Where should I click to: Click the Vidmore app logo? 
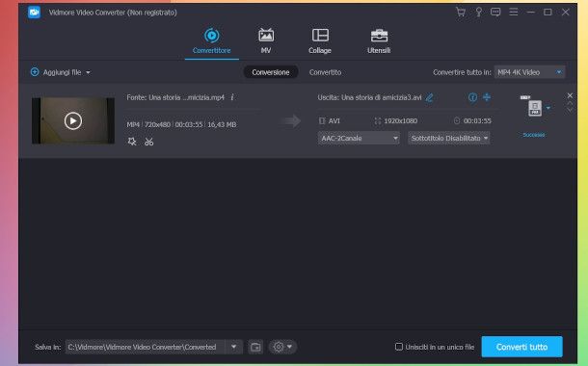tap(34, 13)
